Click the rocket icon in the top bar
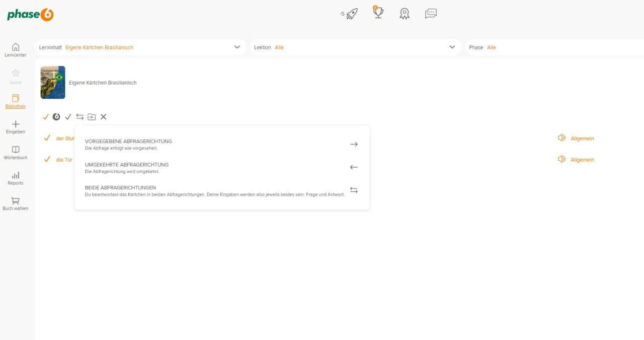 pos(352,14)
